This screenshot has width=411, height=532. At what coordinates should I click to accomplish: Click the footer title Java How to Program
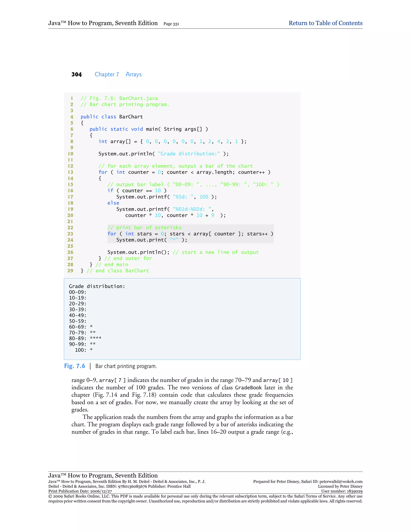point(103,475)
